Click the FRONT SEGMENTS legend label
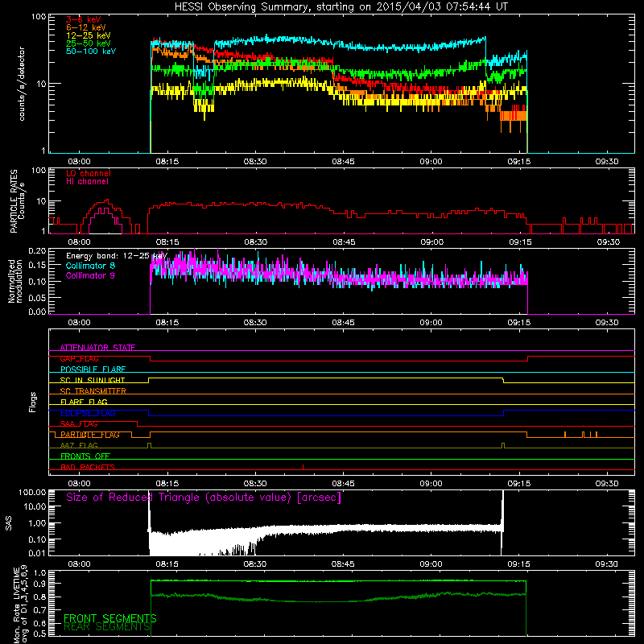 (x=110, y=618)
